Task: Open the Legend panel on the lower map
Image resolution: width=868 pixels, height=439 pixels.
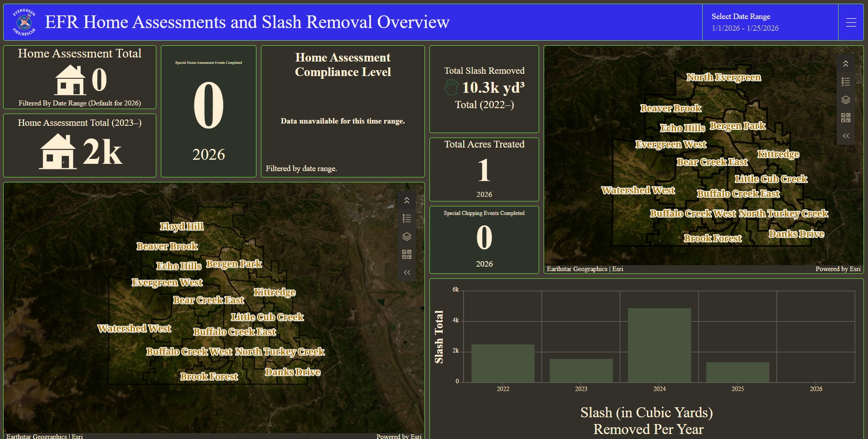Action: coord(406,218)
